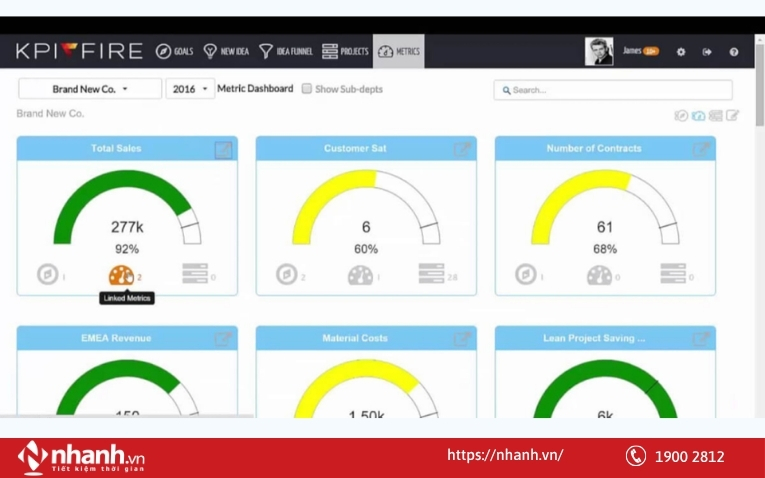This screenshot has height=478, width=765.
Task: Go to the Goals tab
Action: tap(174, 51)
